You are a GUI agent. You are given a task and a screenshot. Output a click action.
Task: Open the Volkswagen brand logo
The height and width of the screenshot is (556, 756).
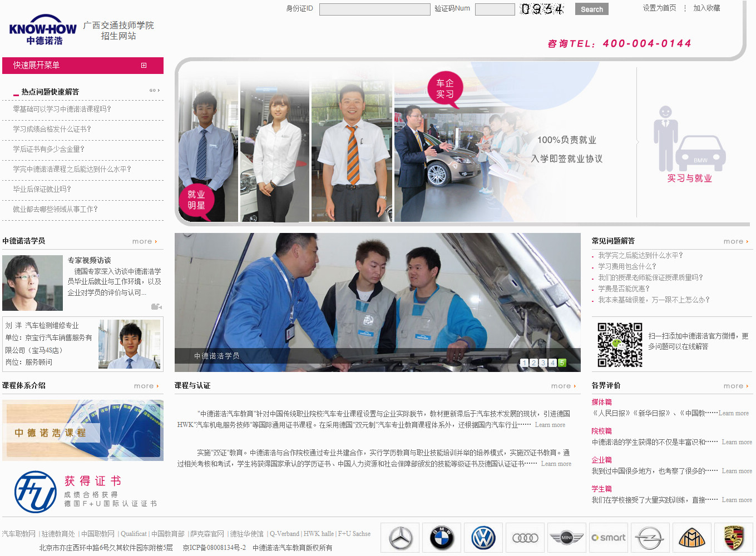click(483, 538)
